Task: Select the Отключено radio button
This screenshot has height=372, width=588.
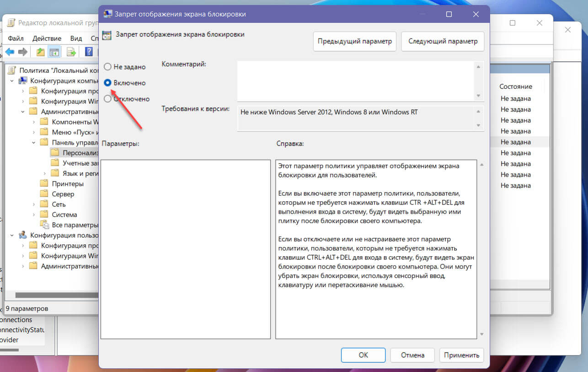Action: 107,99
